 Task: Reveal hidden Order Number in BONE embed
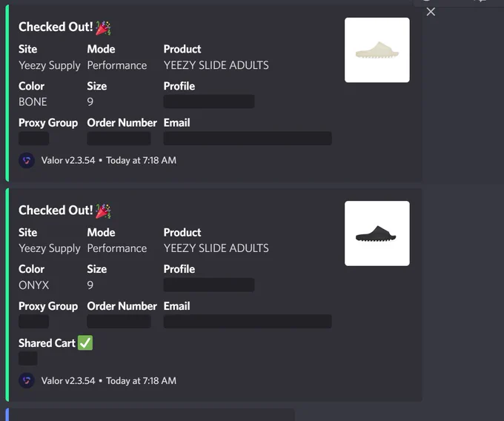(119, 138)
